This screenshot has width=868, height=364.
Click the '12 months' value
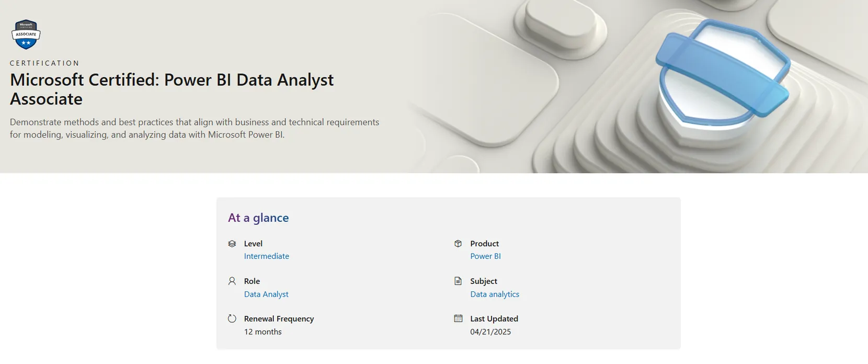click(263, 332)
